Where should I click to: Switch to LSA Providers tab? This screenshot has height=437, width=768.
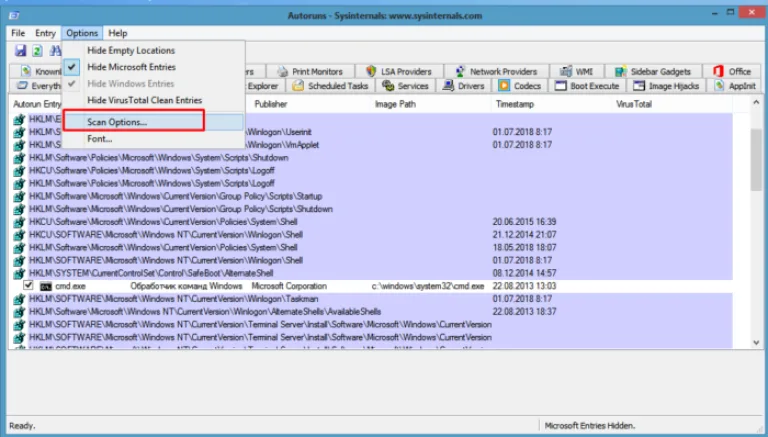click(399, 72)
